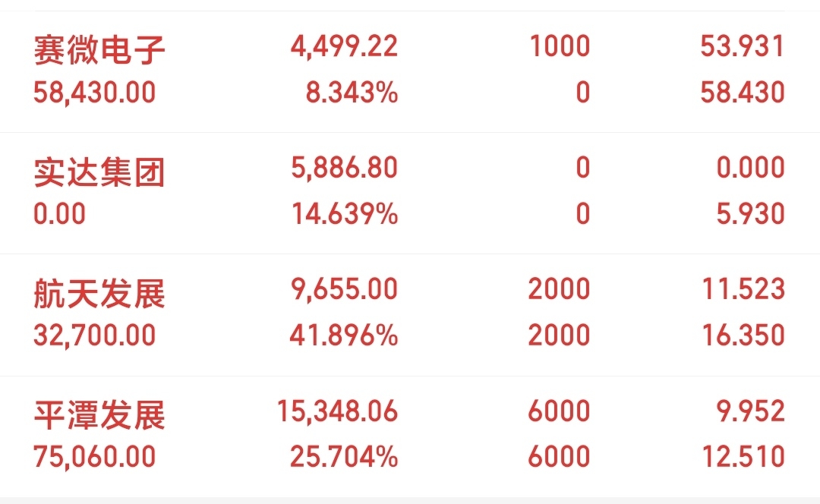Click 实达集团 profit amount 5,886.80
820x504 pixels.
[344, 169]
